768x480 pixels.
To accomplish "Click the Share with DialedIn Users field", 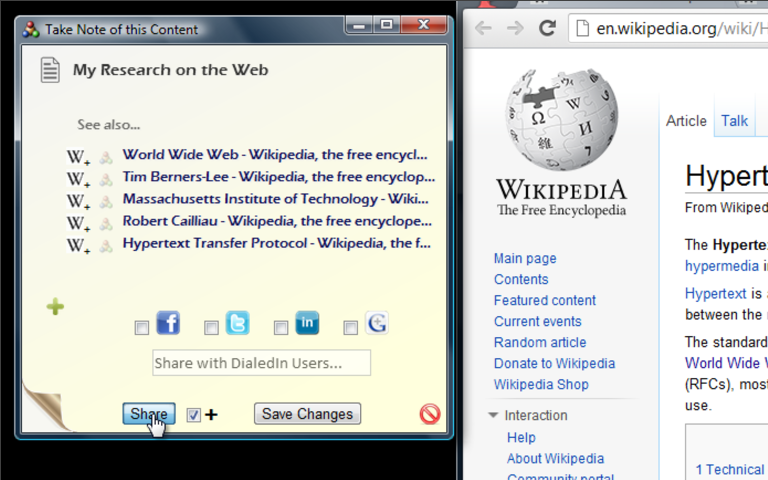I will (262, 362).
